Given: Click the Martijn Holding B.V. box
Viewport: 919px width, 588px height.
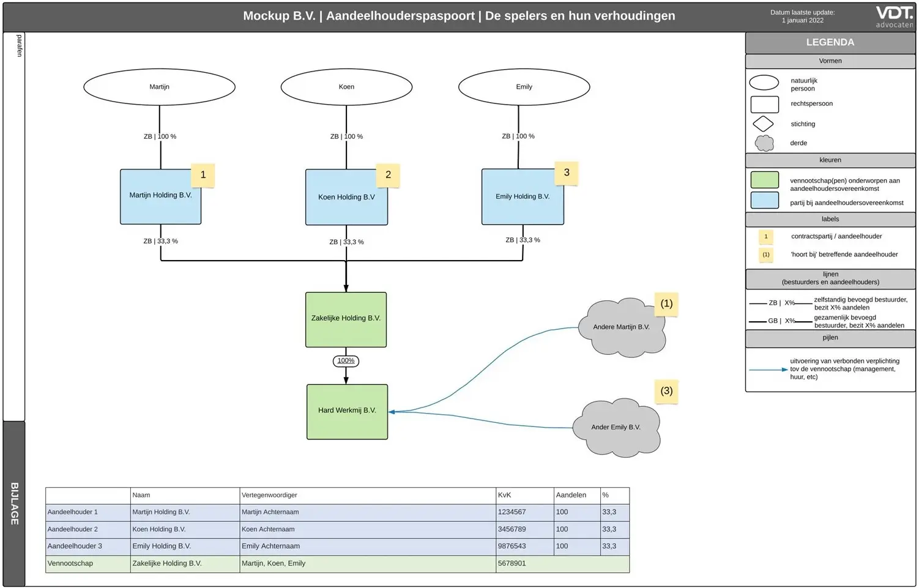Looking at the screenshot, I should click(x=160, y=196).
